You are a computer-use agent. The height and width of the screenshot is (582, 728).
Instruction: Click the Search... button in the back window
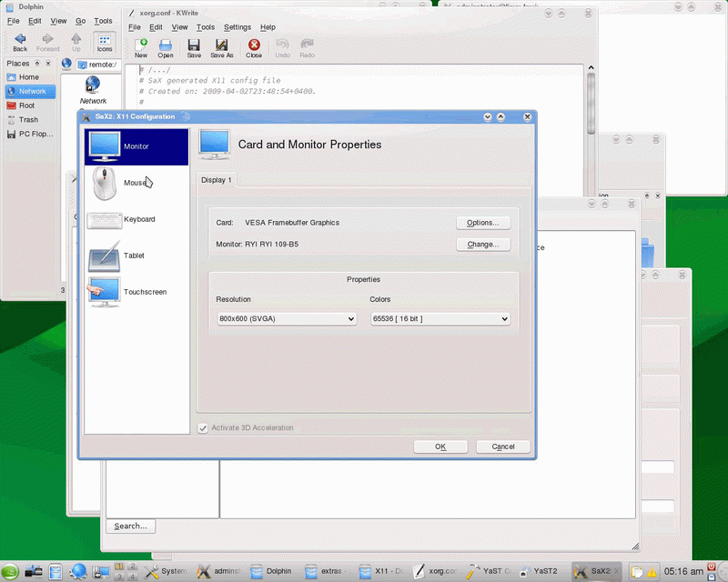click(130, 527)
